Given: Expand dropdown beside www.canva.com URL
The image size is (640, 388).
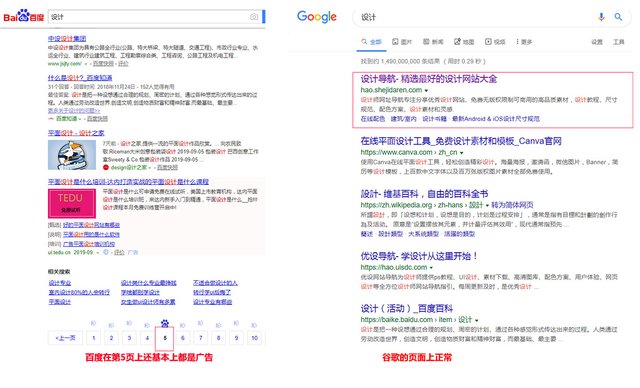Looking at the screenshot, I should coord(462,153).
